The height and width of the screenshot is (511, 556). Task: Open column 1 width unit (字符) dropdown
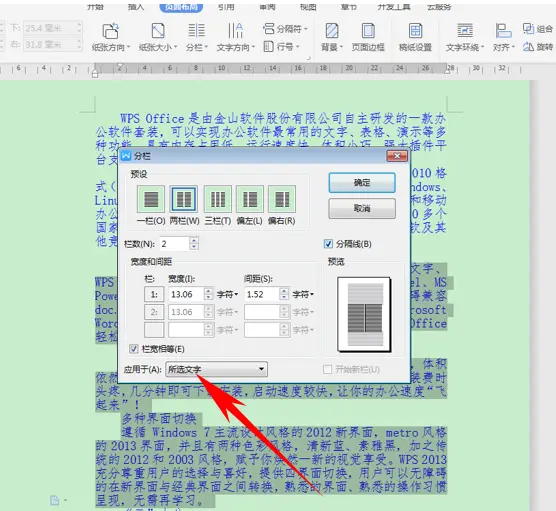(x=227, y=294)
